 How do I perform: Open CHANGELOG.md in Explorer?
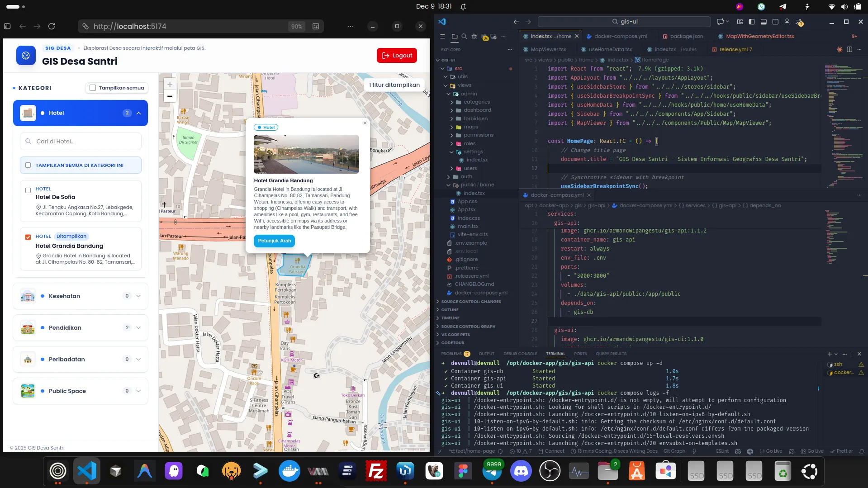click(x=474, y=284)
